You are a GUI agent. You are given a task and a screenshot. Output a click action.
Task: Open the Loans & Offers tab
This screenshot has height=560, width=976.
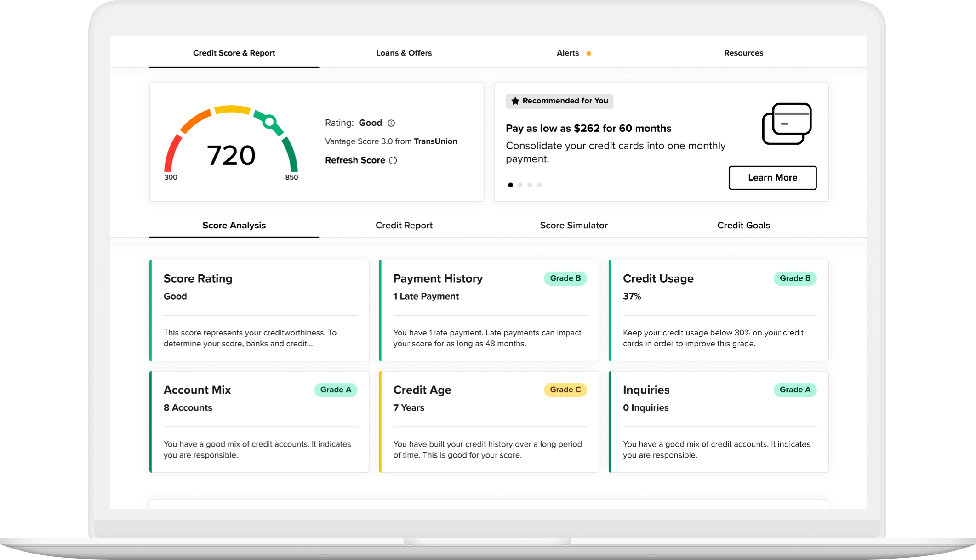(404, 53)
